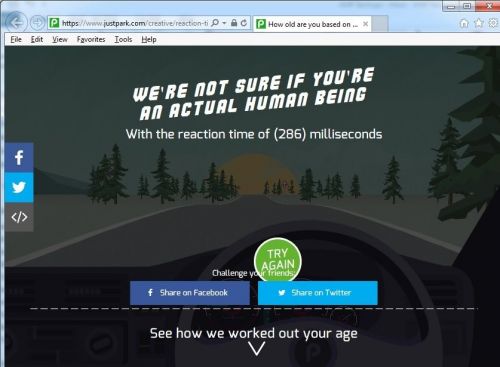Open the address bar dropdown arrow
Image resolution: width=500 pixels, height=367 pixels.
[x=224, y=23]
